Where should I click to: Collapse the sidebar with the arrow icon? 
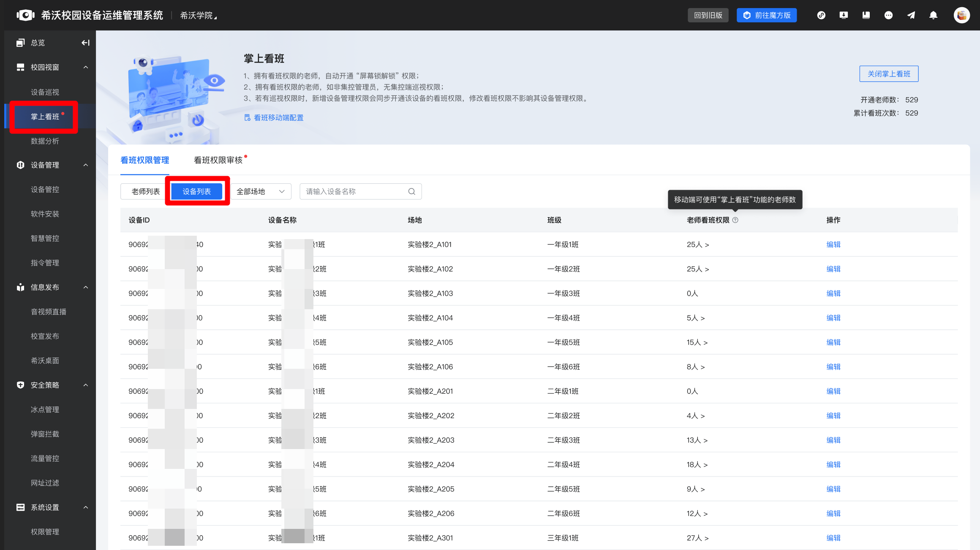click(85, 43)
